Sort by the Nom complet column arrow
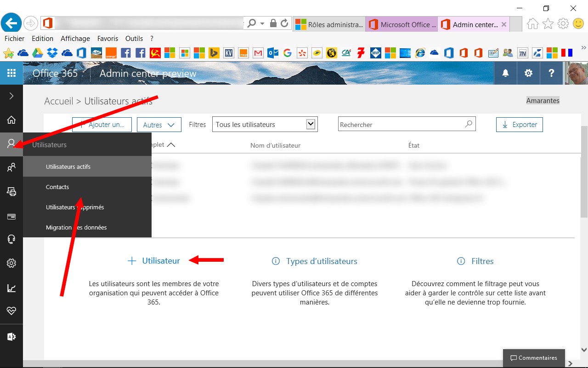This screenshot has width=588, height=368. tap(171, 145)
